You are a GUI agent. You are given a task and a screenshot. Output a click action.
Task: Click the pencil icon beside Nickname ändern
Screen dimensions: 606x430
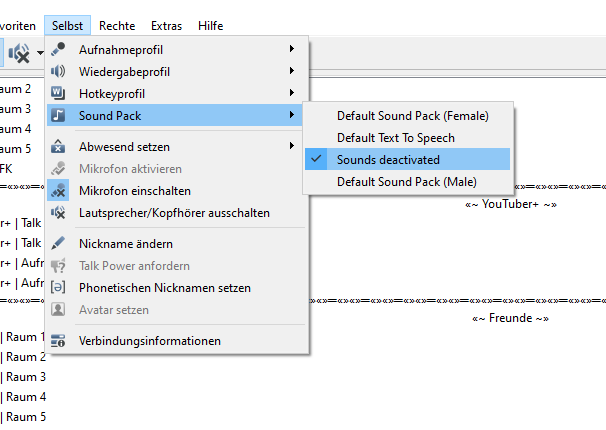(x=58, y=243)
